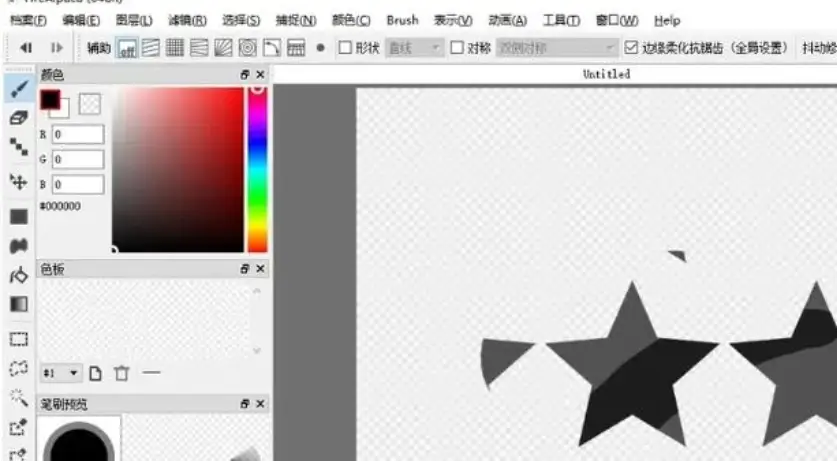Click the rainbow hue slider bar
837x461 pixels.
coord(257,169)
